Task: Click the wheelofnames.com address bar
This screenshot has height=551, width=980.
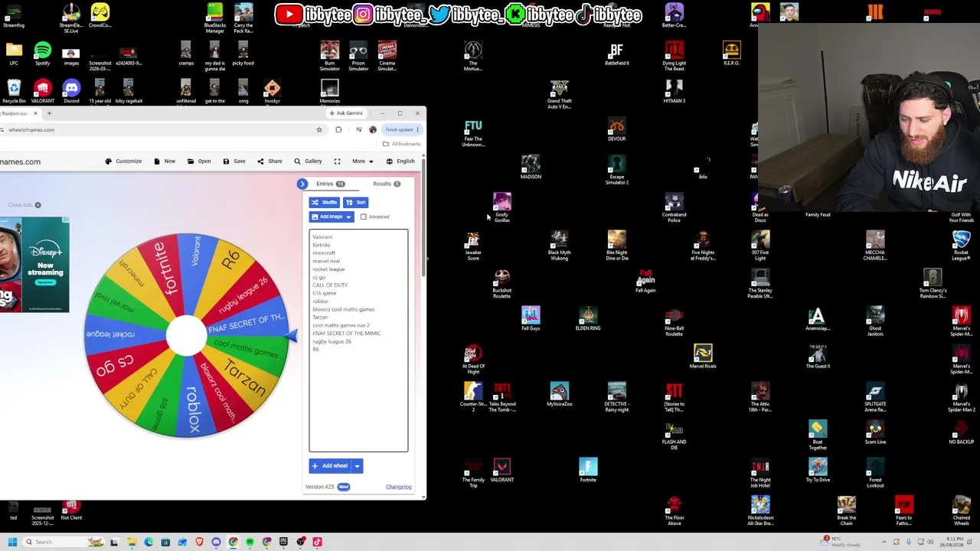Action: click(153, 129)
